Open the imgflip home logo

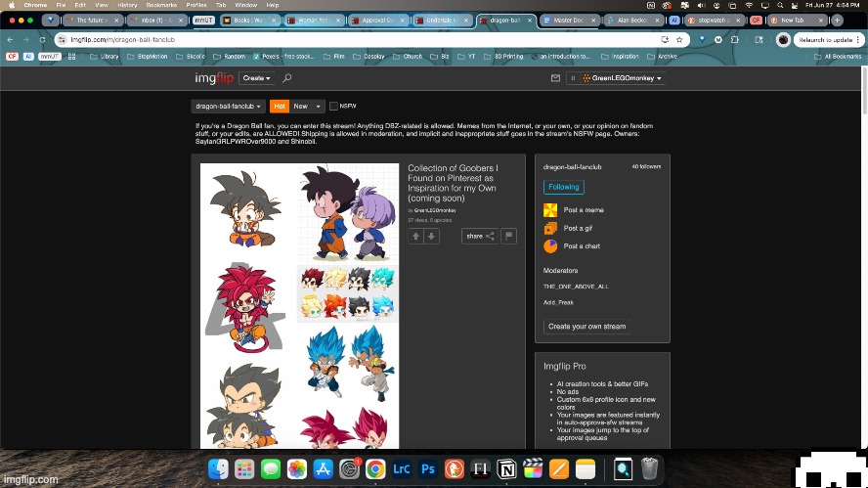coord(214,78)
